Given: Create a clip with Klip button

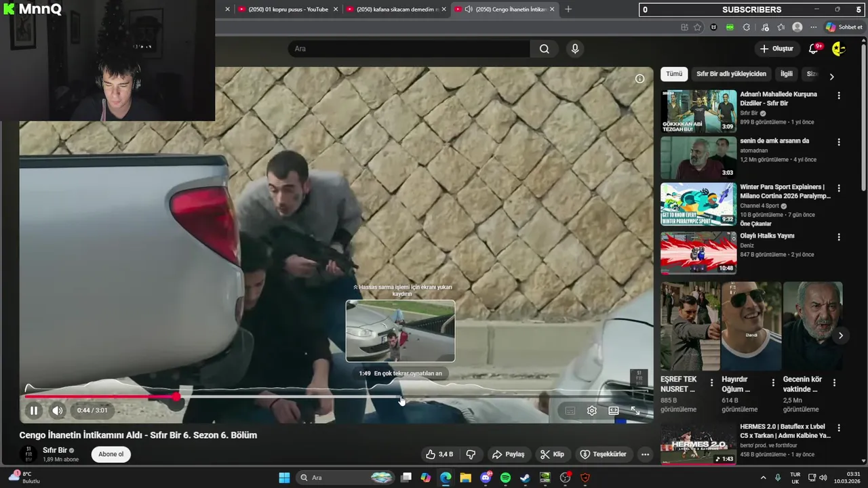Looking at the screenshot, I should [552, 454].
